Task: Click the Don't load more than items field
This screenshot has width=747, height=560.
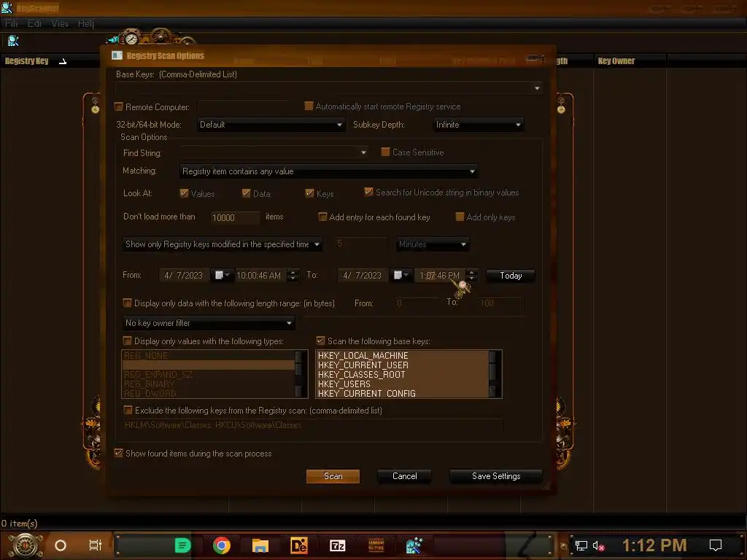Action: click(236, 217)
